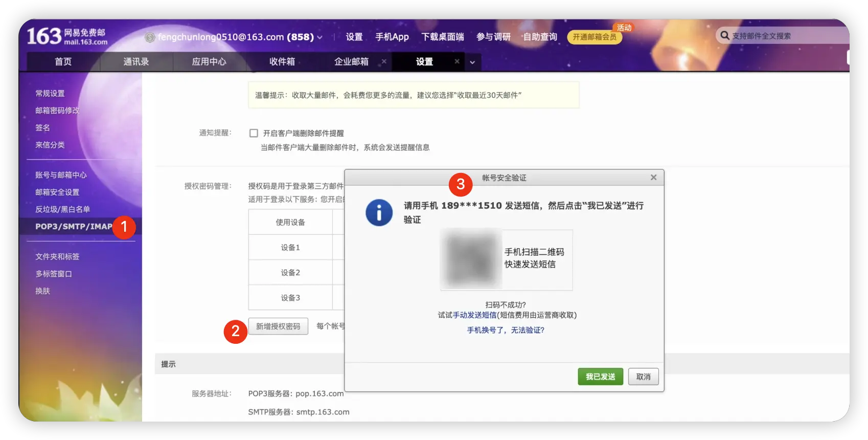Open 邮箱安全设置 in the sidebar

click(x=57, y=192)
